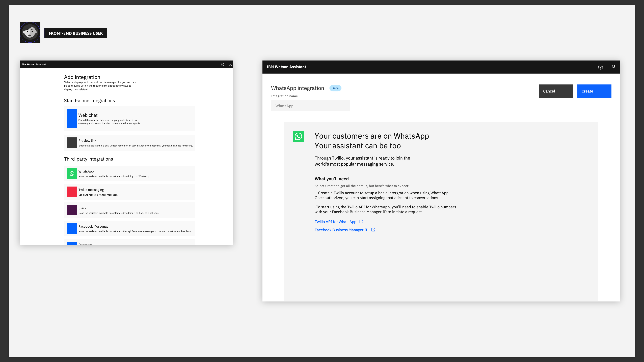Click the 'Your customers are on WhatsApp' headline
Screen dimensions: 644x362
pyautogui.click(x=372, y=136)
